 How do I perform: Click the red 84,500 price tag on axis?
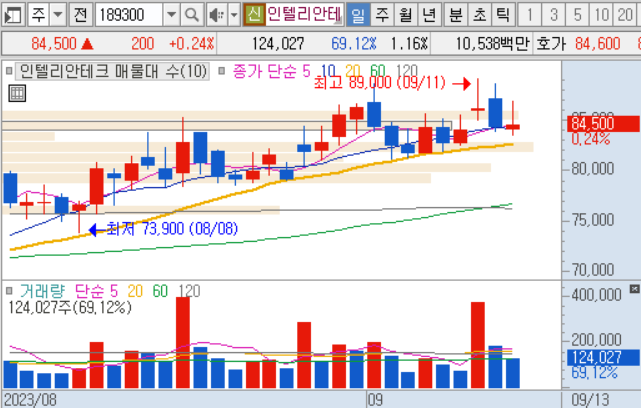pyautogui.click(x=603, y=123)
